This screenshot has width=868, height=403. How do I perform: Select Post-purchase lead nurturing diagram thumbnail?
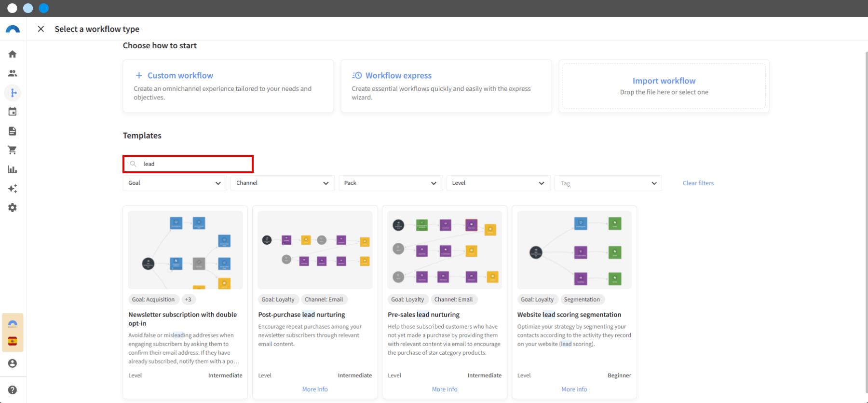315,250
